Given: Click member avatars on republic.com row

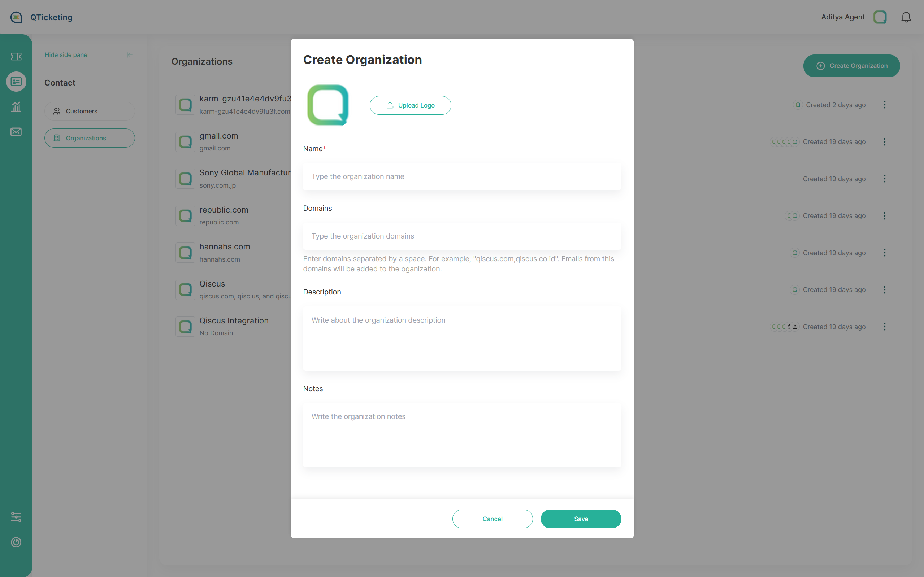Looking at the screenshot, I should point(792,216).
